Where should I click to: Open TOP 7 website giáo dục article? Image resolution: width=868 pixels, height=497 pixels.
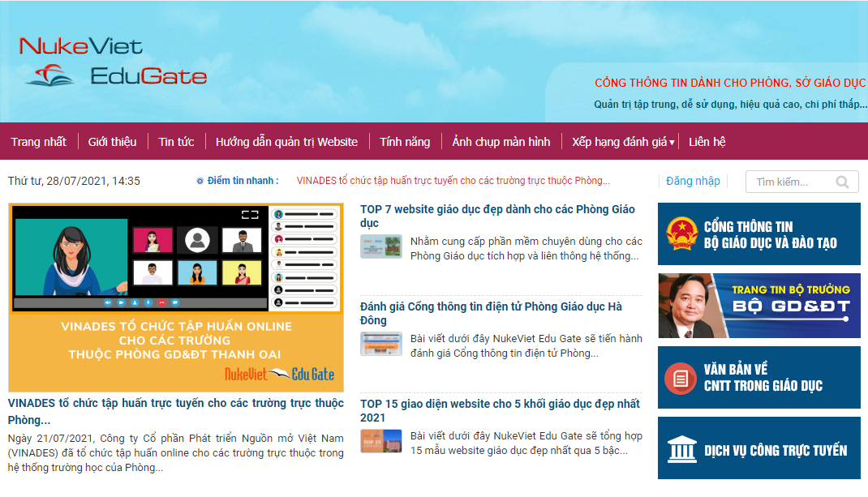click(x=497, y=216)
